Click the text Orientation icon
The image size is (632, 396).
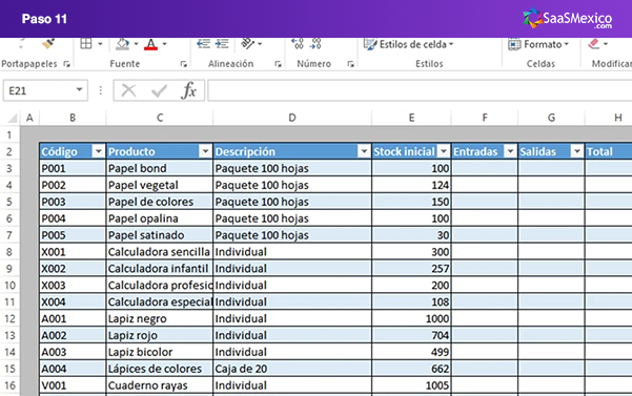coord(247,43)
